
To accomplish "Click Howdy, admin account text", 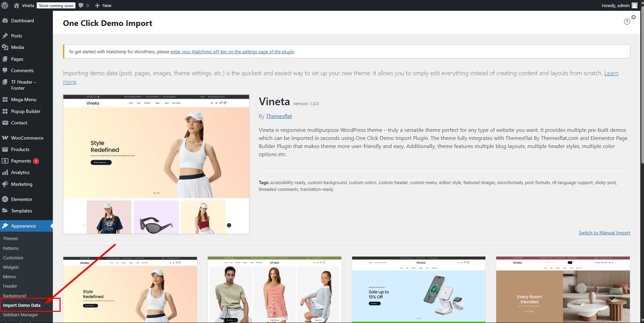I will [615, 5].
